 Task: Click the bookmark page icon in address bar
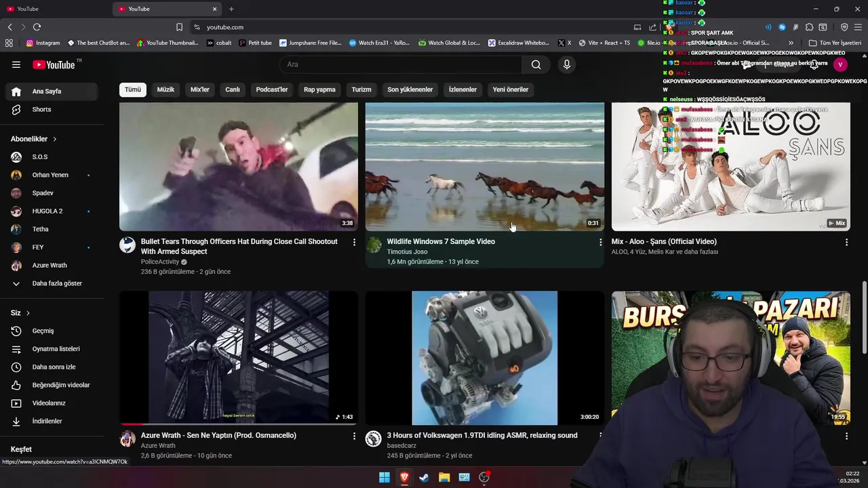coord(179,27)
